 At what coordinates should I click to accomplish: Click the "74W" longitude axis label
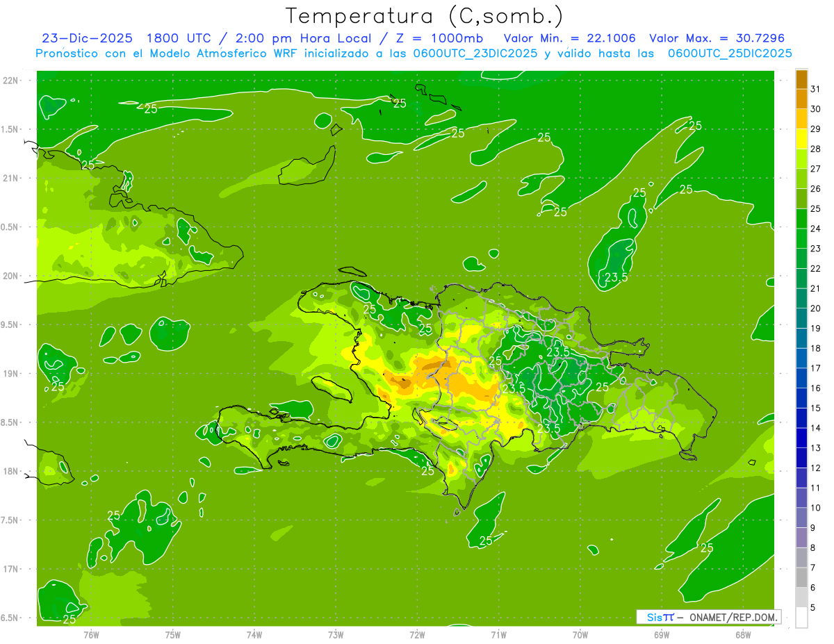(254, 635)
